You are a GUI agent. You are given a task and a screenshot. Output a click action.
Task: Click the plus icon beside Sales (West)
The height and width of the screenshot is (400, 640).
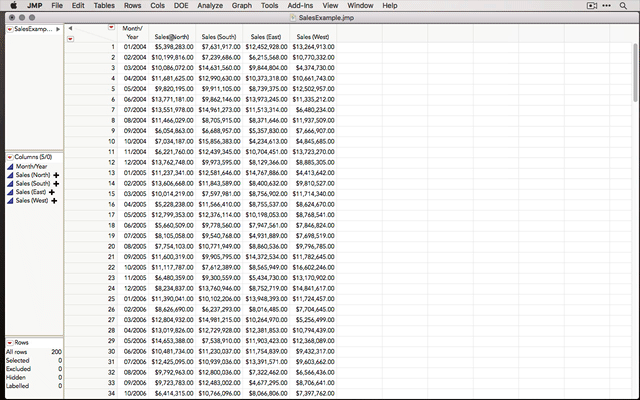(54, 201)
